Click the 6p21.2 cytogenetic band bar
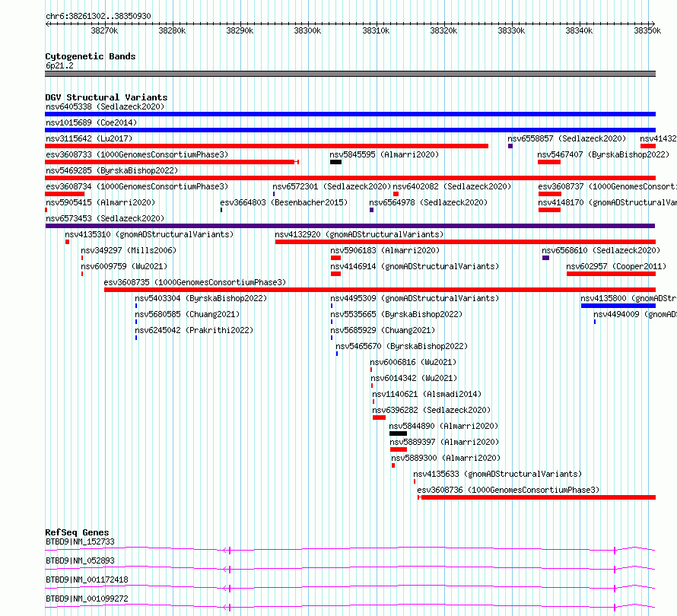 (350, 74)
